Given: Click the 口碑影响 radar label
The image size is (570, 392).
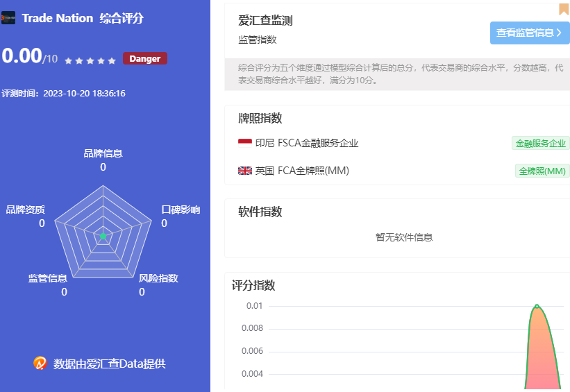Looking at the screenshot, I should coord(181,210).
